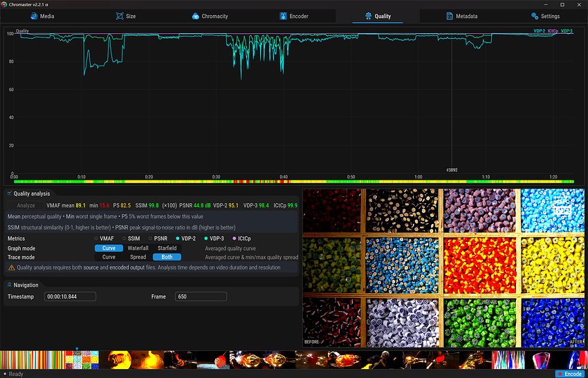This screenshot has width=588, height=378.
Task: Open the Metadata tab
Action: tap(461, 16)
